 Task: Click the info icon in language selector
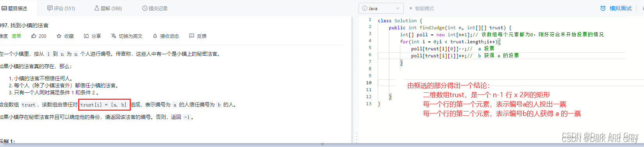pos(365,8)
